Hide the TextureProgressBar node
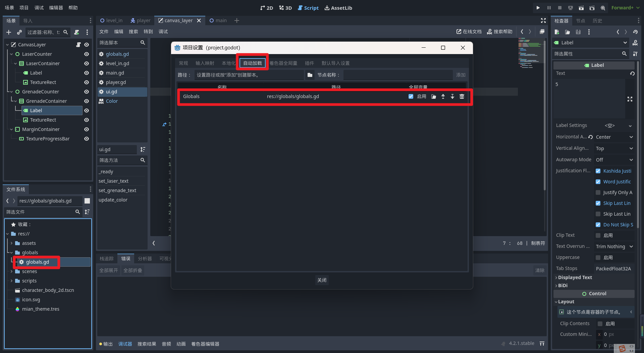 [87, 139]
